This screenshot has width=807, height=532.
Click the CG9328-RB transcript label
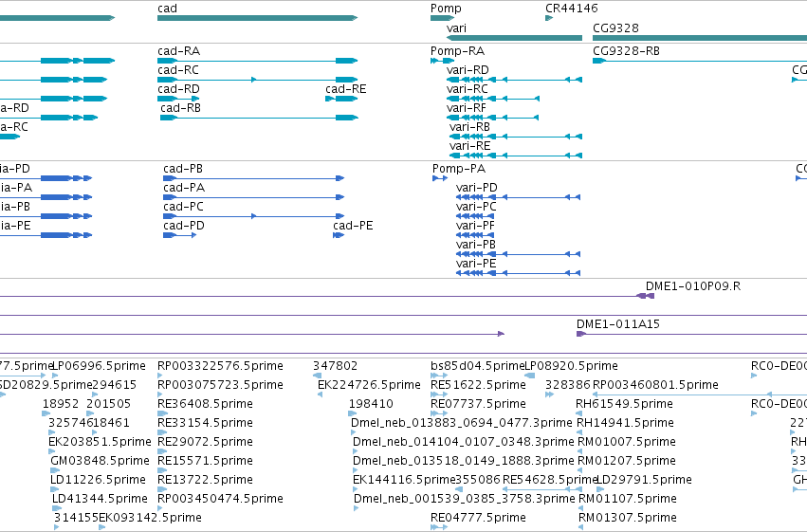tap(627, 51)
